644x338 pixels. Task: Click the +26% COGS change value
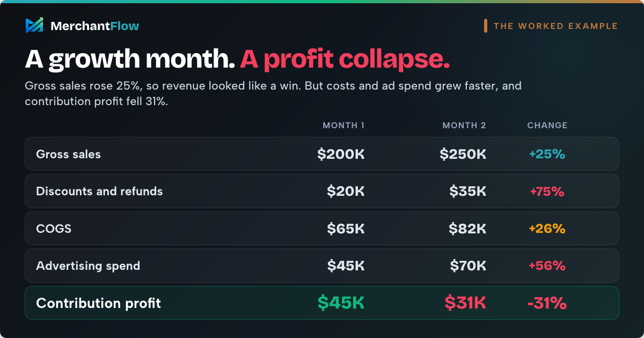click(547, 229)
